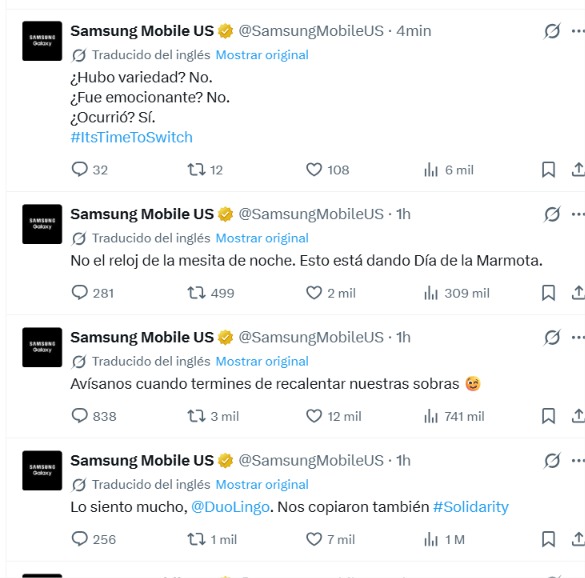Open the #Solidarity hashtag
The width and height of the screenshot is (585, 578).
471,507
